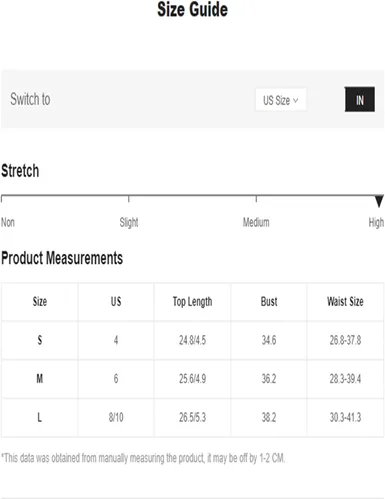This screenshot has width=385, height=500.
Task: Click the US column header
Action: pos(116,302)
